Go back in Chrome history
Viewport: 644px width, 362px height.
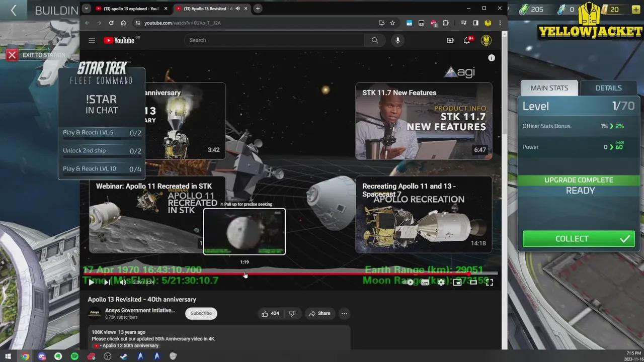87,23
